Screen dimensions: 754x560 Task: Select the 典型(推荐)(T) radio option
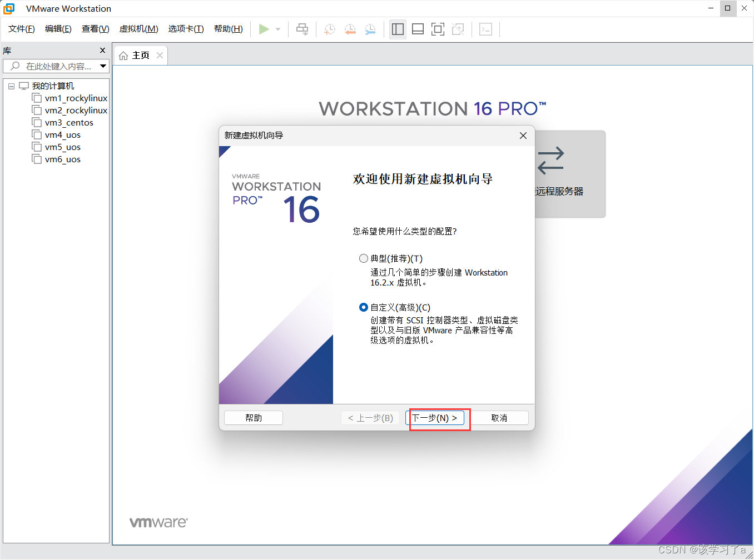click(x=364, y=258)
